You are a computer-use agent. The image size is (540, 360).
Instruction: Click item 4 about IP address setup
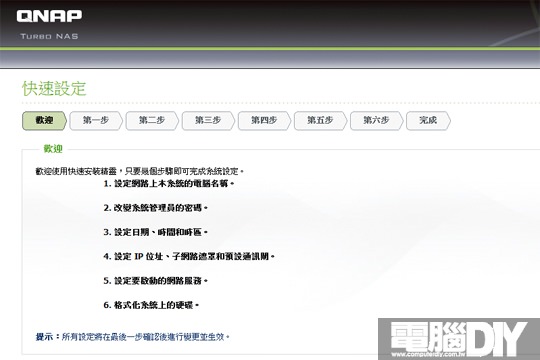(x=189, y=256)
